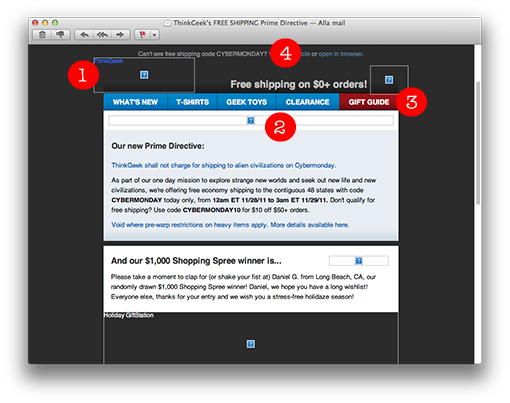The width and height of the screenshot is (510, 403).
Task: Open the flag color dropdown arrow
Action: 154,35
